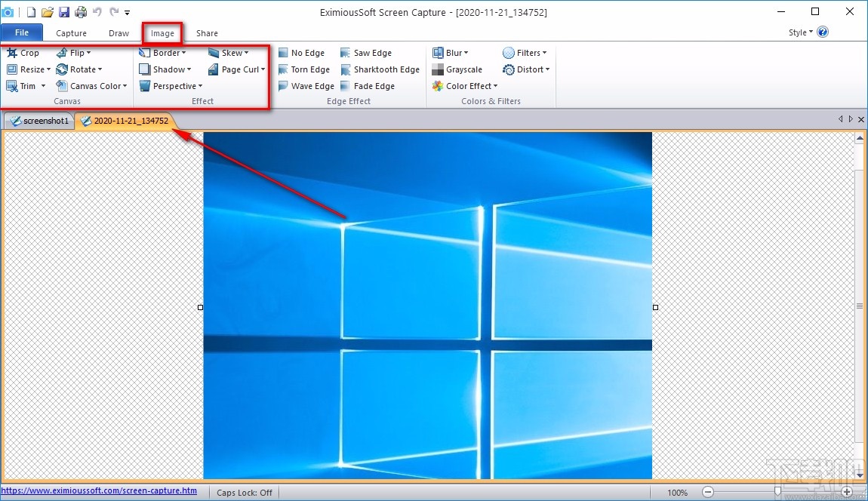The height and width of the screenshot is (501, 868).
Task: Switch to the Image ribbon tab
Action: (x=163, y=33)
